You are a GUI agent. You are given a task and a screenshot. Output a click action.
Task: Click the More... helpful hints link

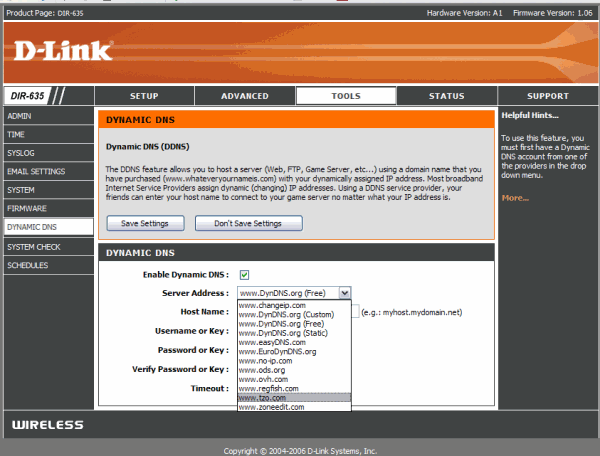[515, 198]
